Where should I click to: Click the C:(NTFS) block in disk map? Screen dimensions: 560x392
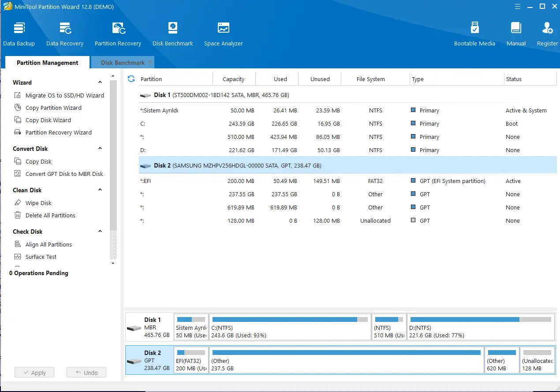point(290,327)
